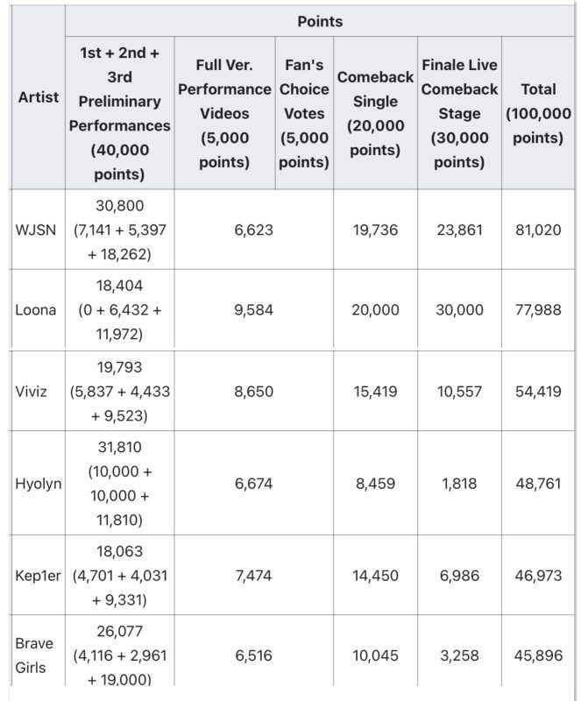This screenshot has width=588, height=701.
Task: Select the Hyolyn artist cell
Action: pyautogui.click(x=38, y=484)
